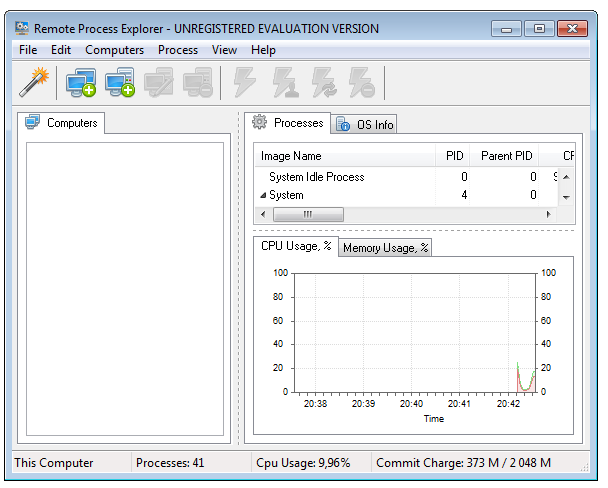Click the OS Info tab icon
This screenshot has height=488, width=608.
pyautogui.click(x=342, y=124)
